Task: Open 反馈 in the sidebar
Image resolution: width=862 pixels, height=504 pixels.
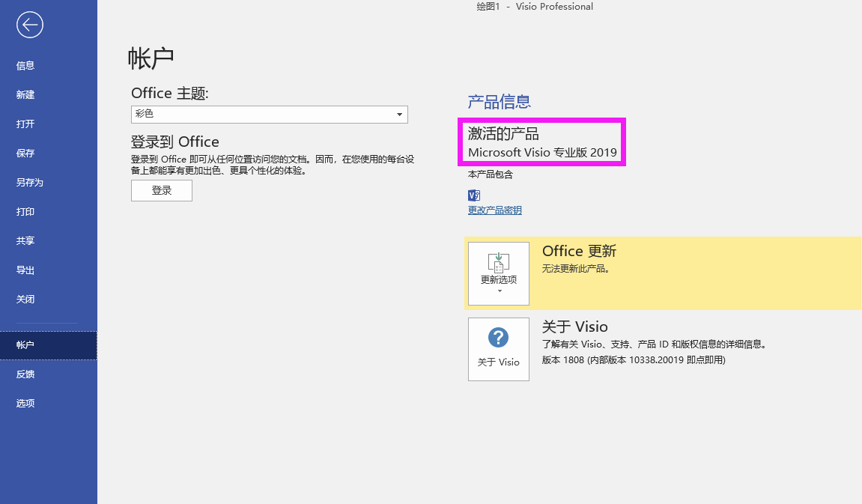Action: 26,374
